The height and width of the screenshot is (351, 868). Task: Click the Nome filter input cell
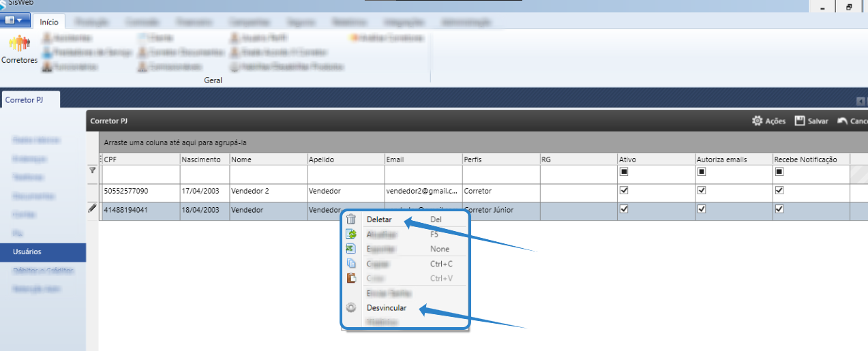click(268, 174)
